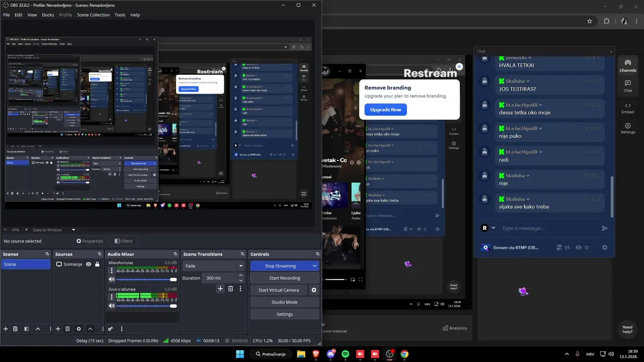
Task: Remove source with Sources trash icon
Action: point(67,329)
